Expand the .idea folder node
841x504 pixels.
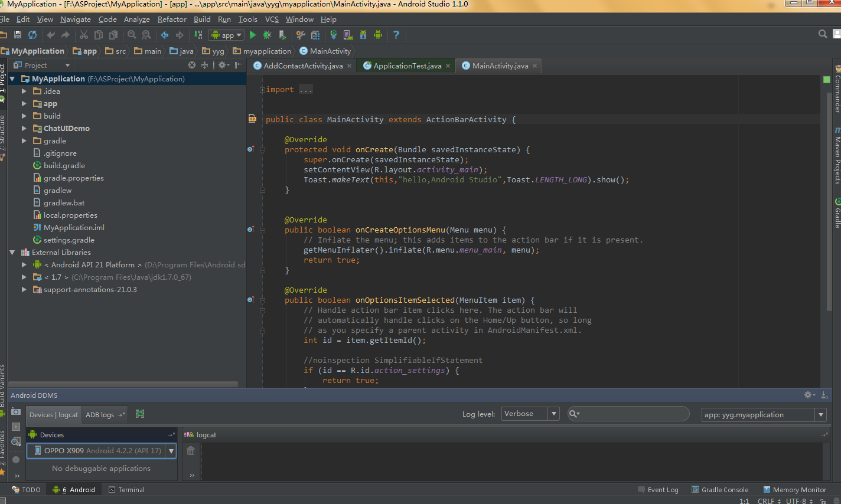[x=24, y=91]
